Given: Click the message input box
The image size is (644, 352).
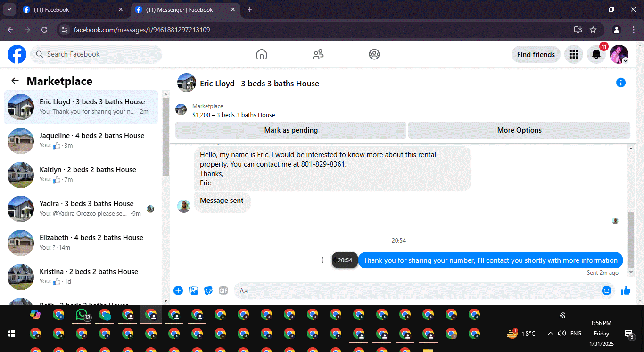Looking at the screenshot, I should tap(417, 291).
